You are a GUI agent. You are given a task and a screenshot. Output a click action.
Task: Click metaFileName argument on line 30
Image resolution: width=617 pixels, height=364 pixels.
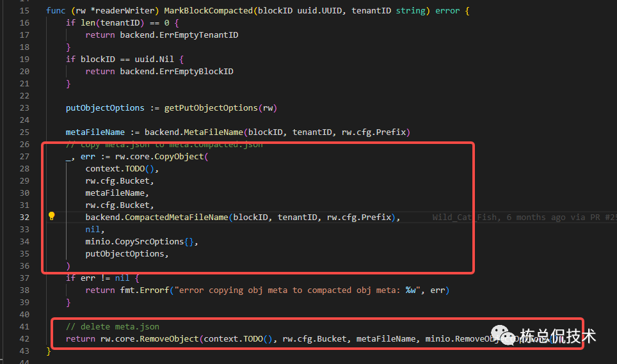115,193
